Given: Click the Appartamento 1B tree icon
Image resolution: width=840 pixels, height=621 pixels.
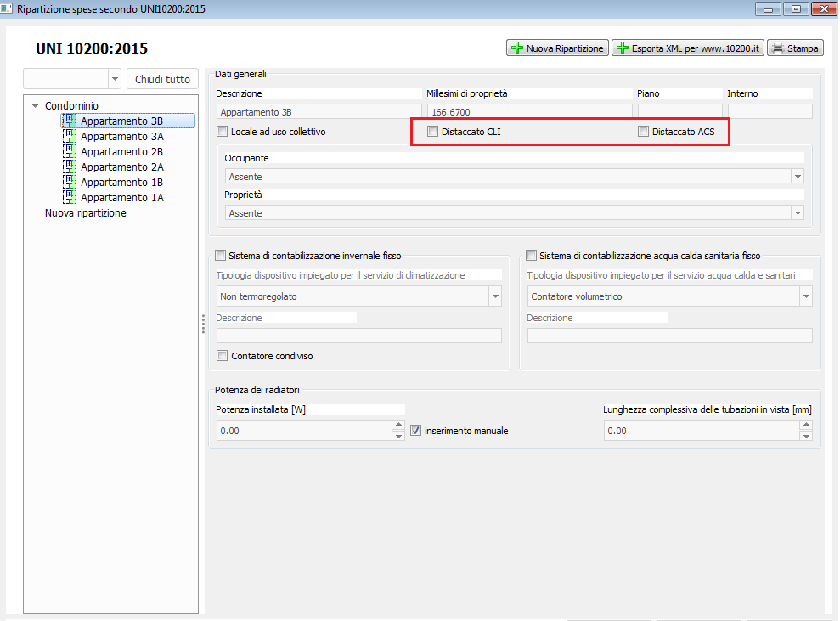Looking at the screenshot, I should pyautogui.click(x=70, y=183).
